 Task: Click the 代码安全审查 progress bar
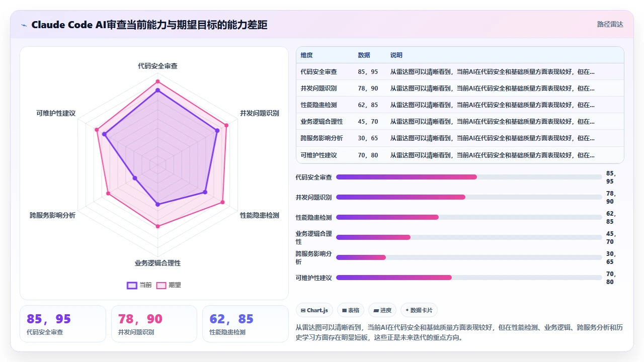coord(469,177)
